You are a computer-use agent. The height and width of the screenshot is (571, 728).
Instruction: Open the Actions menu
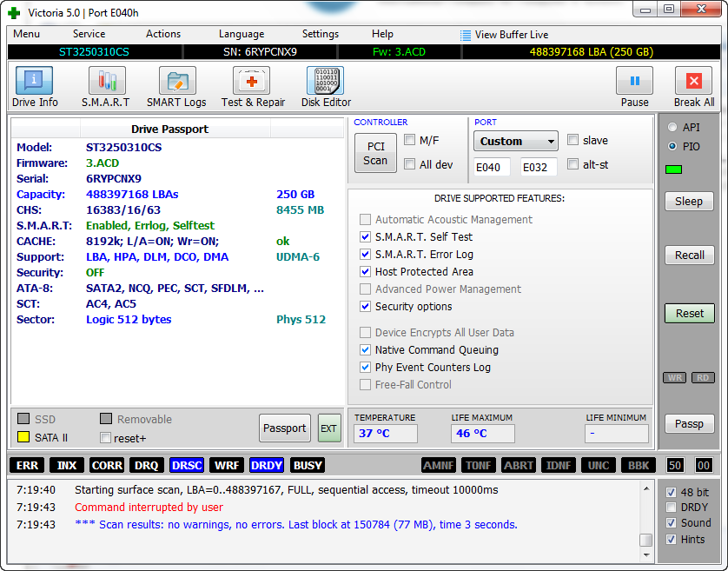click(163, 34)
